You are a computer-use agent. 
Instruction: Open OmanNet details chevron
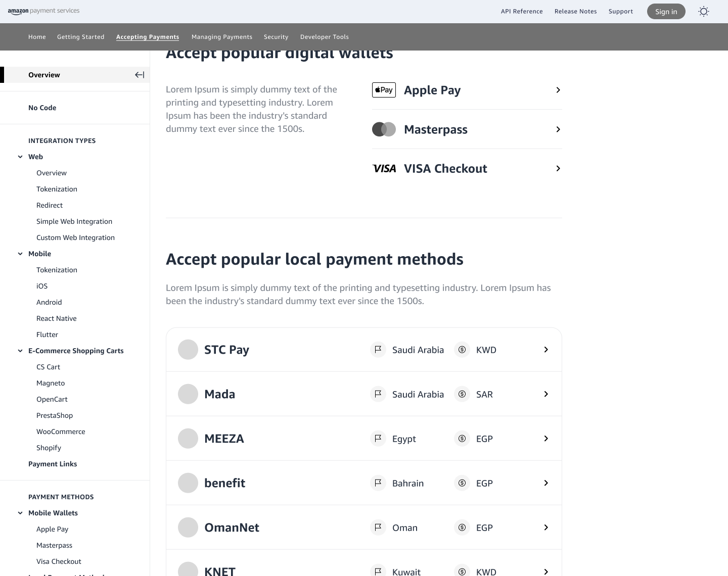point(546,527)
